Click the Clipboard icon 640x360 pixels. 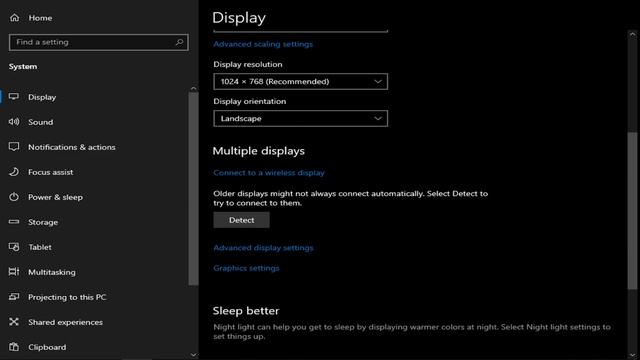point(14,347)
